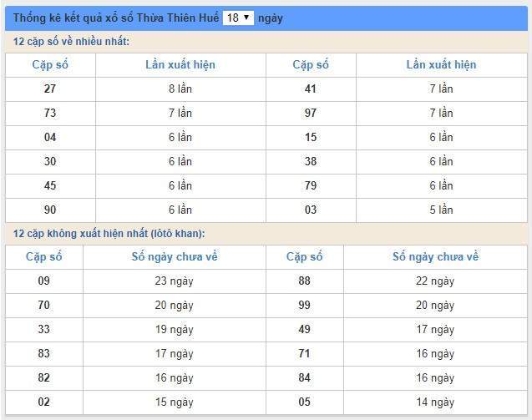Select pair number 49
This screenshot has height=420, width=532.
pyautogui.click(x=304, y=330)
